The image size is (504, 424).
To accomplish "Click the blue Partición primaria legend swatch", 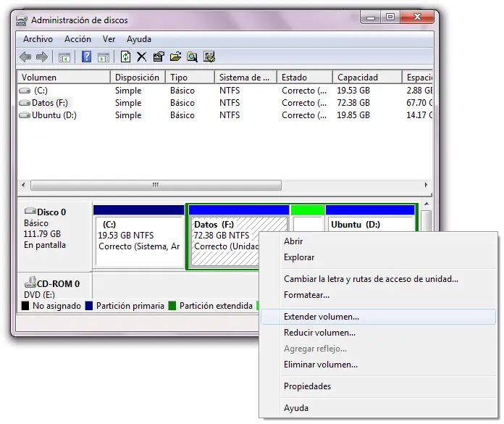I will (x=89, y=306).
